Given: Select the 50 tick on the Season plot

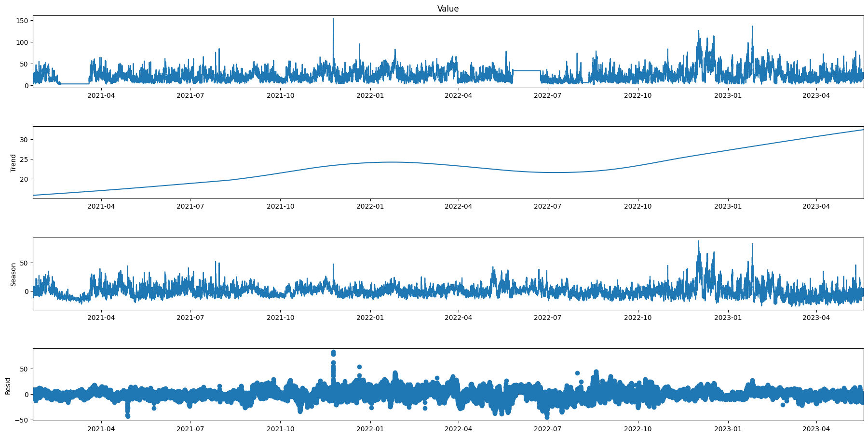Looking at the screenshot, I should point(25,263).
